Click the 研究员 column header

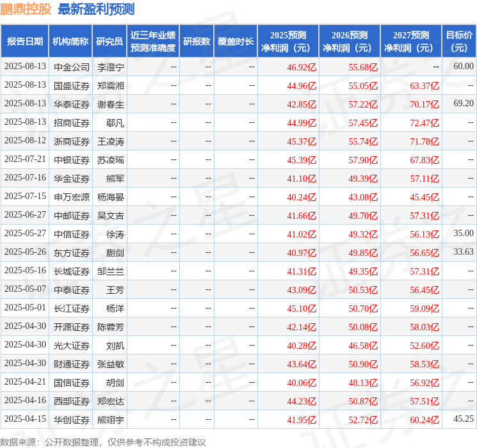click(109, 42)
